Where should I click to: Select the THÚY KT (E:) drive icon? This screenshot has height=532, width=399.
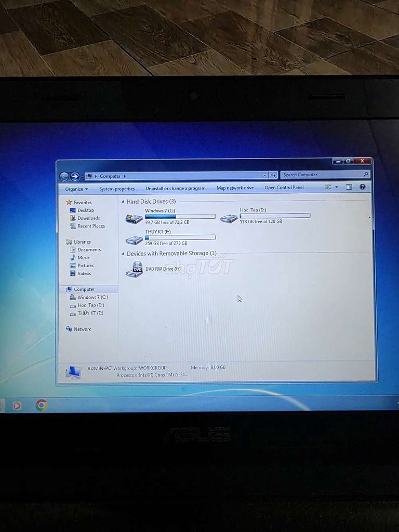134,240
